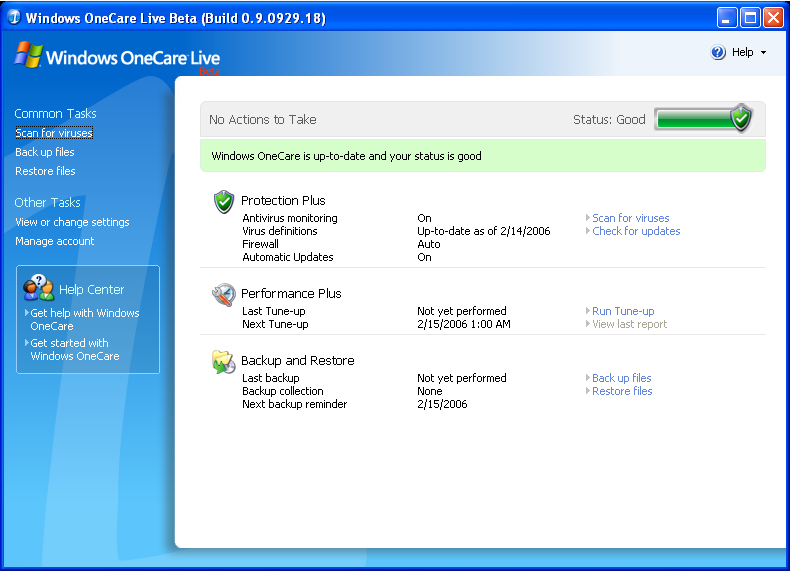Image resolution: width=790 pixels, height=571 pixels.
Task: Close the OneCare window
Action: pos(773,18)
